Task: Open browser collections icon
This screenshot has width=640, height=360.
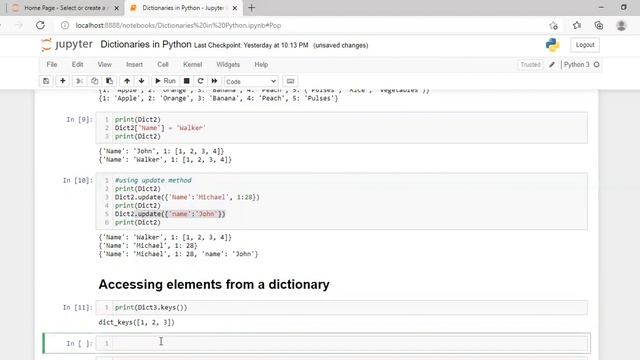Action: point(599,25)
